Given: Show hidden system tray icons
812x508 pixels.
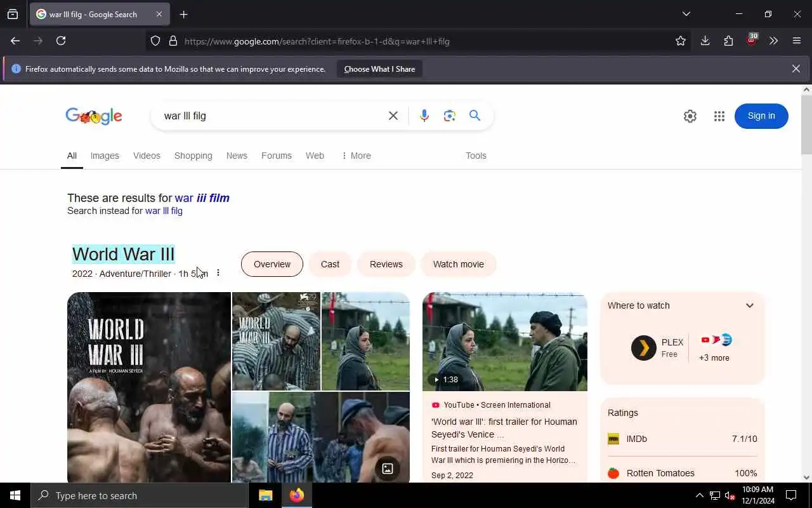Looking at the screenshot, I should click(x=699, y=495).
